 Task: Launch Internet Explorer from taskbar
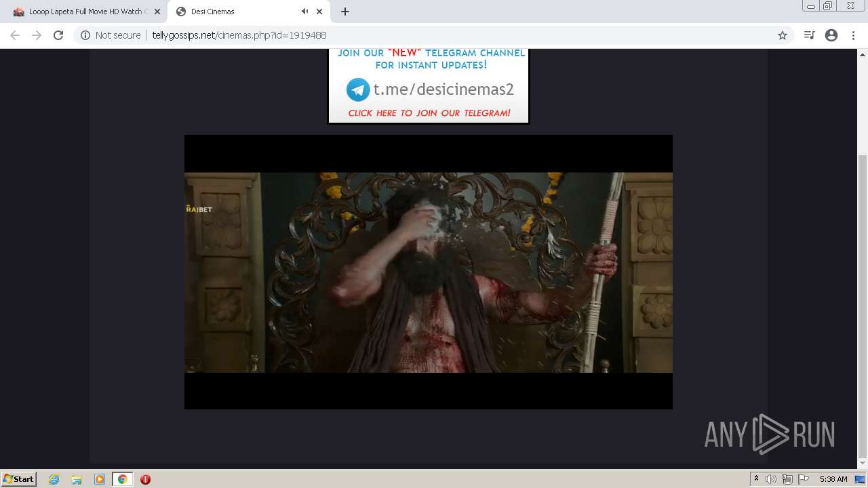(x=54, y=479)
